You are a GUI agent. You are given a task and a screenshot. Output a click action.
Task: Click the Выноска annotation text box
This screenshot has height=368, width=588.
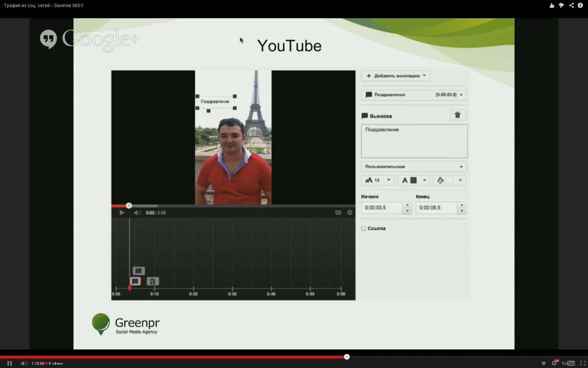[414, 141]
